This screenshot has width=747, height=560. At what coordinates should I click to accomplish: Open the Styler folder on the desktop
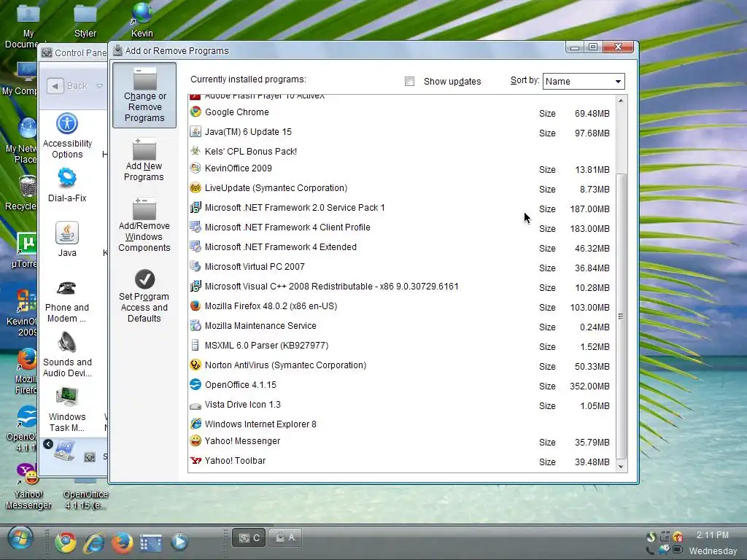point(85,20)
